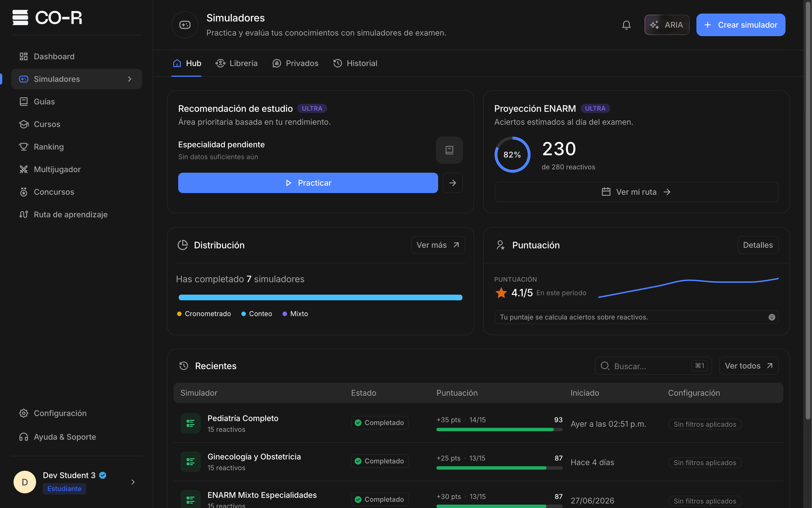The image size is (812, 508).
Task: Click the Conteo legend item
Action: tap(257, 314)
